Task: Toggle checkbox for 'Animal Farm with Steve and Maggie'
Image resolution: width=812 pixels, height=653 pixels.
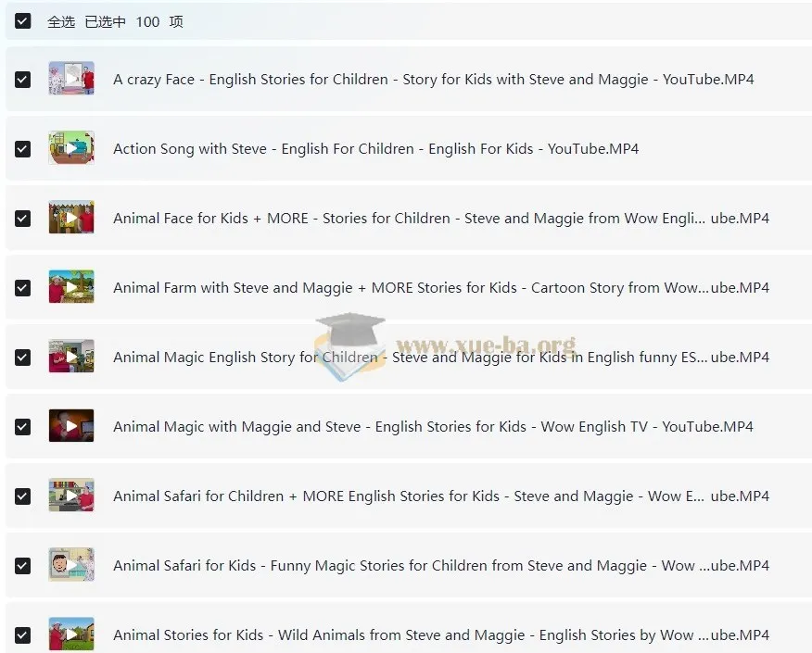Action: (x=23, y=288)
